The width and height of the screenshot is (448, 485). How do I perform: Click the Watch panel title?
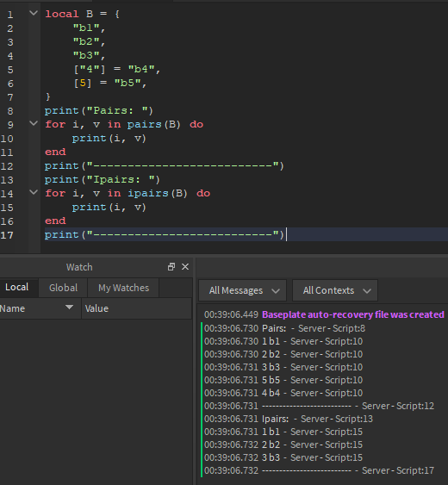(79, 267)
